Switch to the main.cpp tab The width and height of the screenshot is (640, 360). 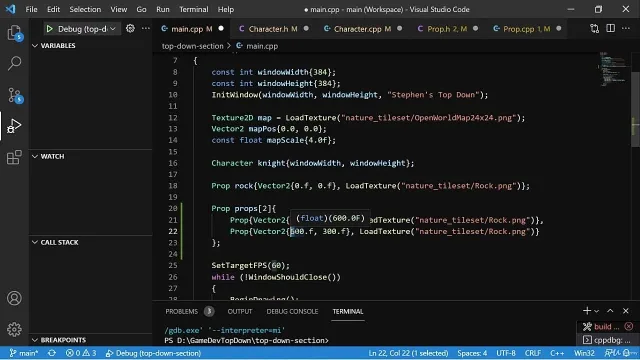point(191,29)
